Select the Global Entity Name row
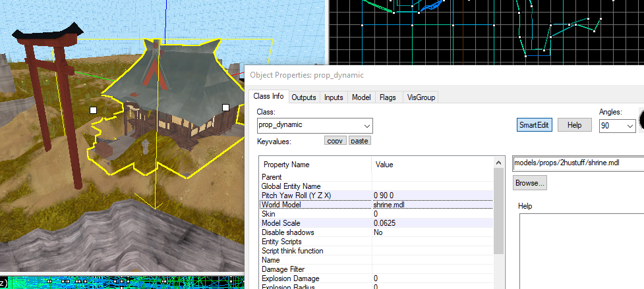The height and width of the screenshot is (289, 644). (x=376, y=186)
